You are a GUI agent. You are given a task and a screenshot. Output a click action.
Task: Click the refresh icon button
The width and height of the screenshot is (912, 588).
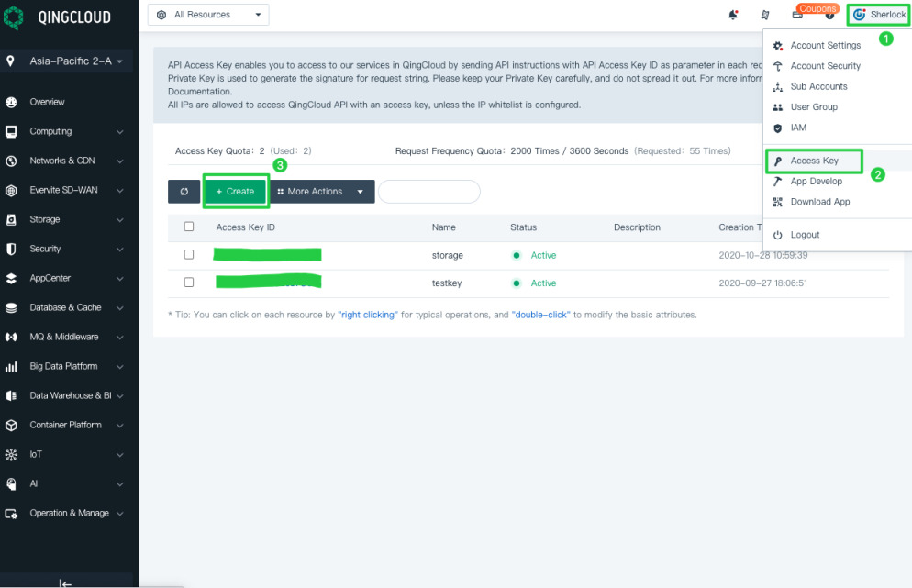click(x=184, y=192)
